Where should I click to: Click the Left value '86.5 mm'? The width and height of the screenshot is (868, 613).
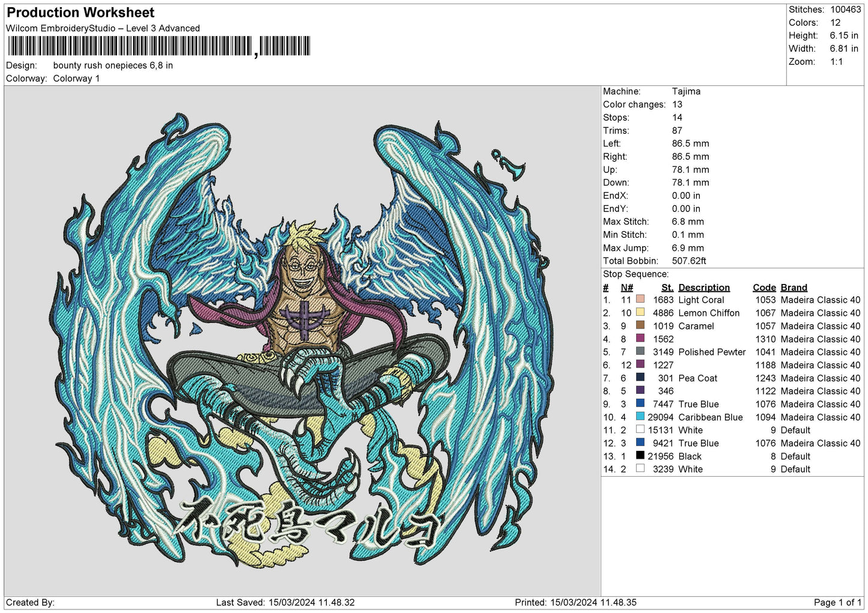(690, 143)
